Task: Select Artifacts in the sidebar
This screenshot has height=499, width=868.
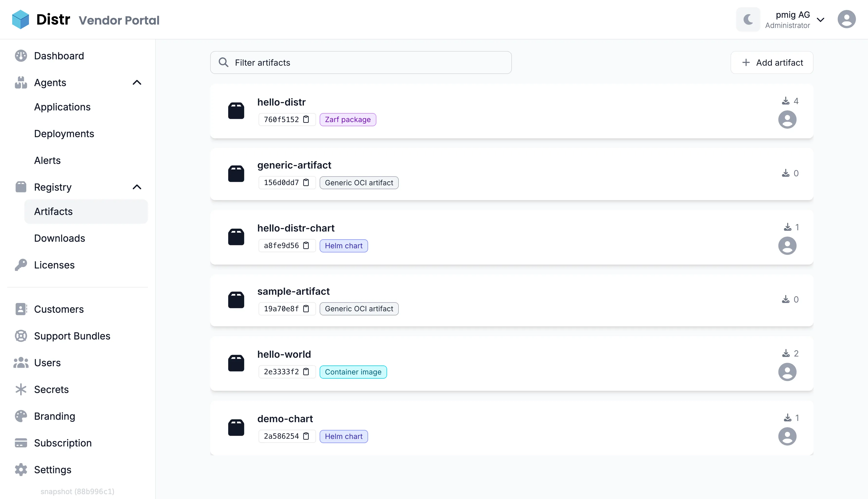Action: [x=86, y=212]
